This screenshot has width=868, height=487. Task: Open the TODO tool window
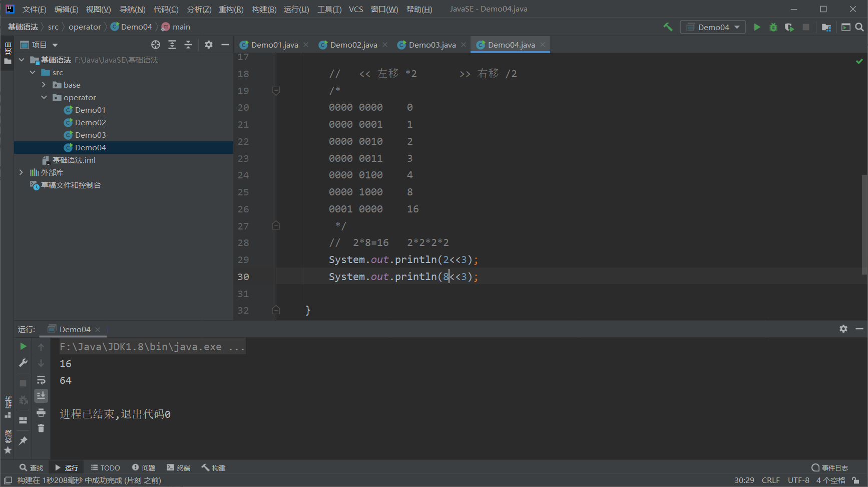106,467
